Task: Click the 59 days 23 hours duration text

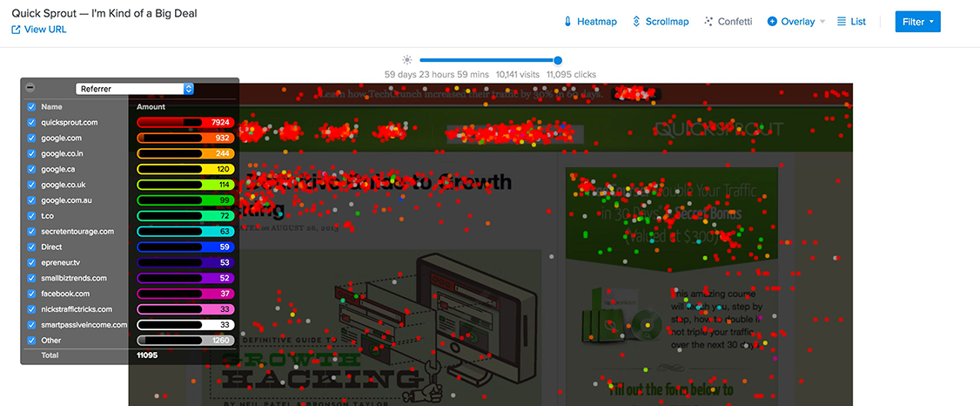Action: coord(437,74)
